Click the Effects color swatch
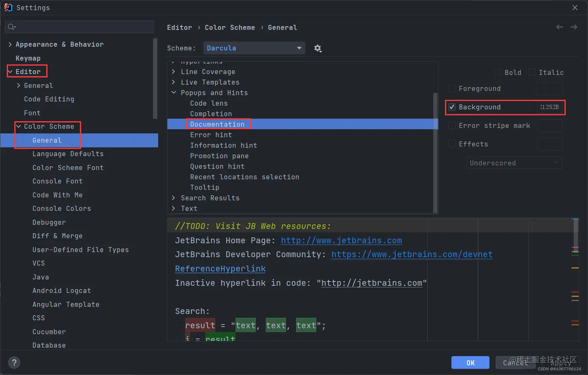The height and width of the screenshot is (375, 588). click(x=550, y=144)
